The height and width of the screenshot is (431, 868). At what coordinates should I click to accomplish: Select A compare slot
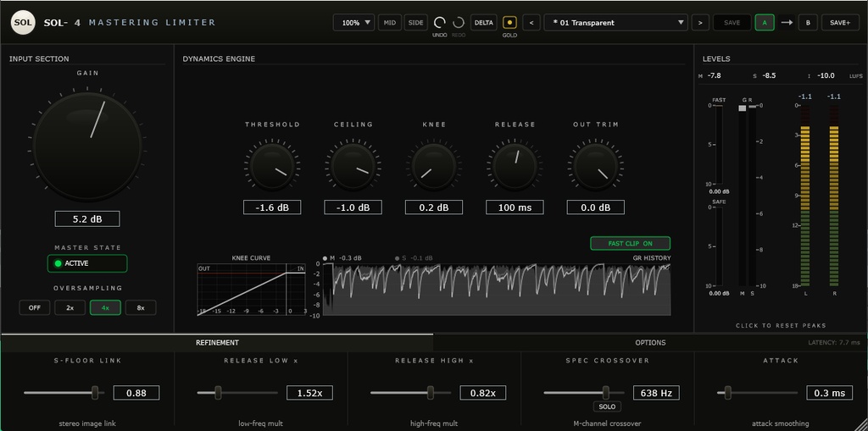click(x=765, y=23)
